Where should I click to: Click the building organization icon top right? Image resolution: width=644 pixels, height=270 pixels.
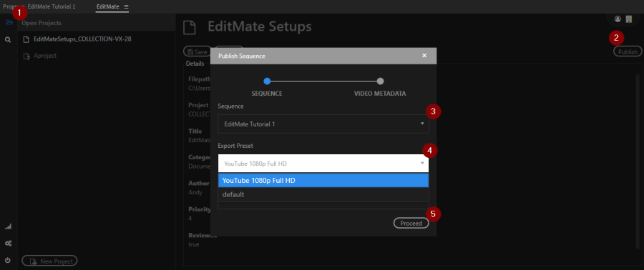[628, 19]
